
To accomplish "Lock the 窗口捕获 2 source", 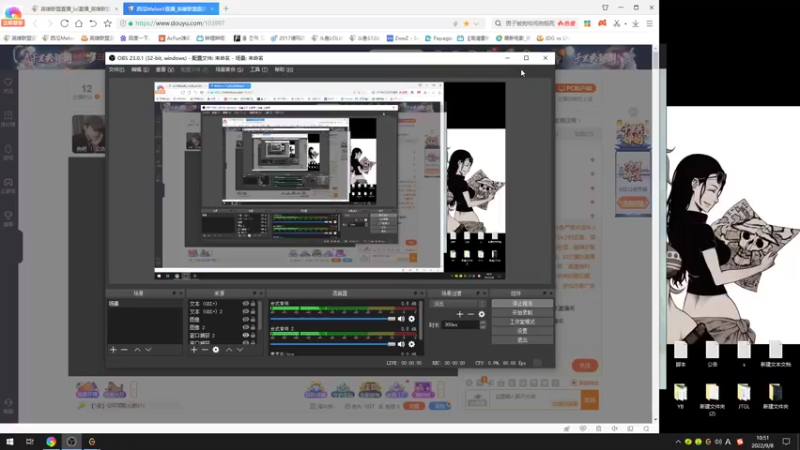I will pos(253,335).
